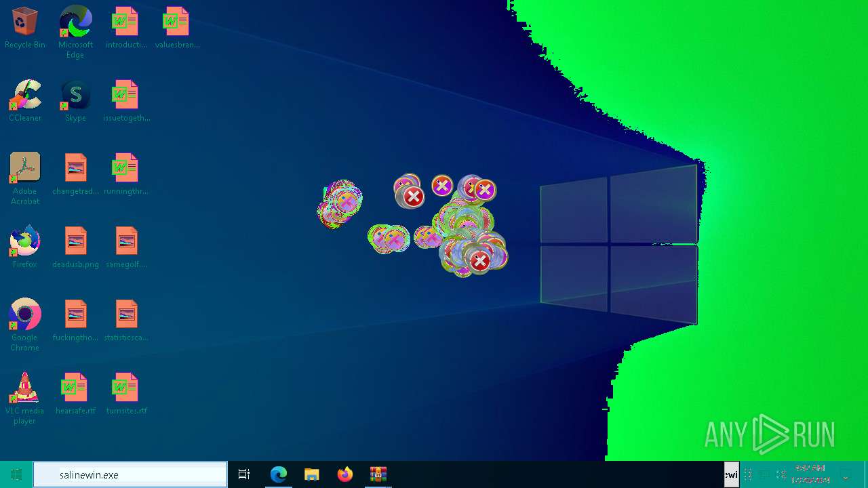Select the hearsafe.rtf document

coord(75,394)
